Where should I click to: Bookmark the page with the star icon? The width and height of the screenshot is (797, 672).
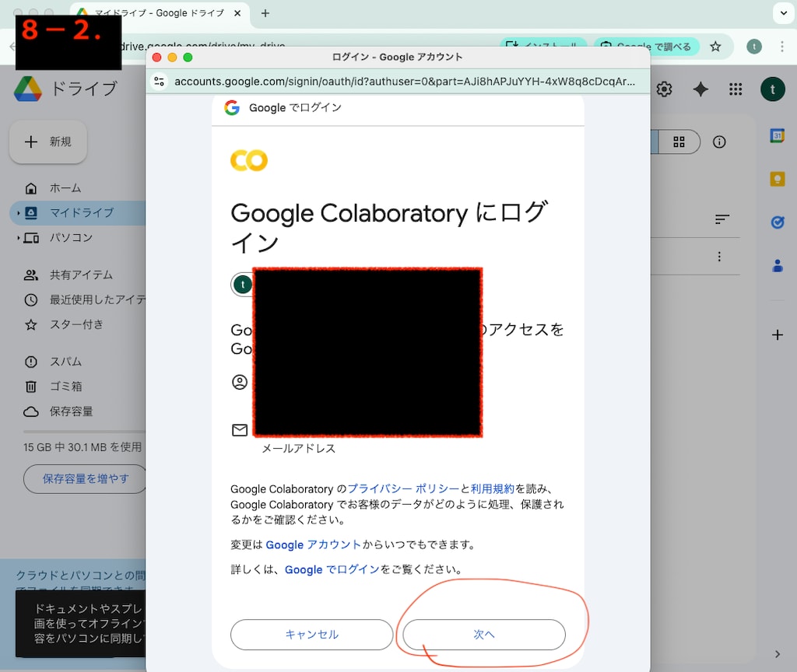pos(715,47)
